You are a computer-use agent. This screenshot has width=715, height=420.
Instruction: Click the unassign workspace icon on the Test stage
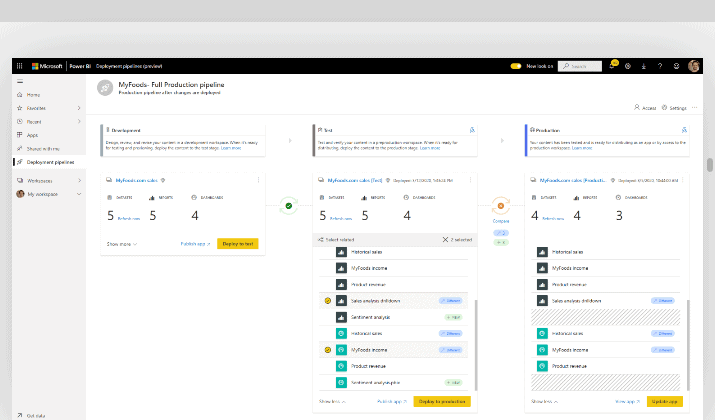(x=472, y=130)
